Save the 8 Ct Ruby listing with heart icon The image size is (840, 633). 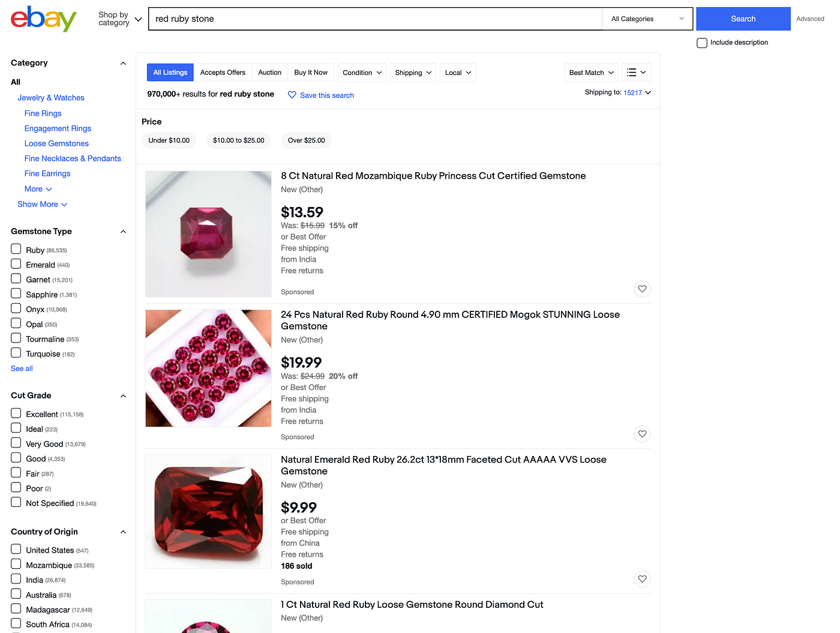642,289
